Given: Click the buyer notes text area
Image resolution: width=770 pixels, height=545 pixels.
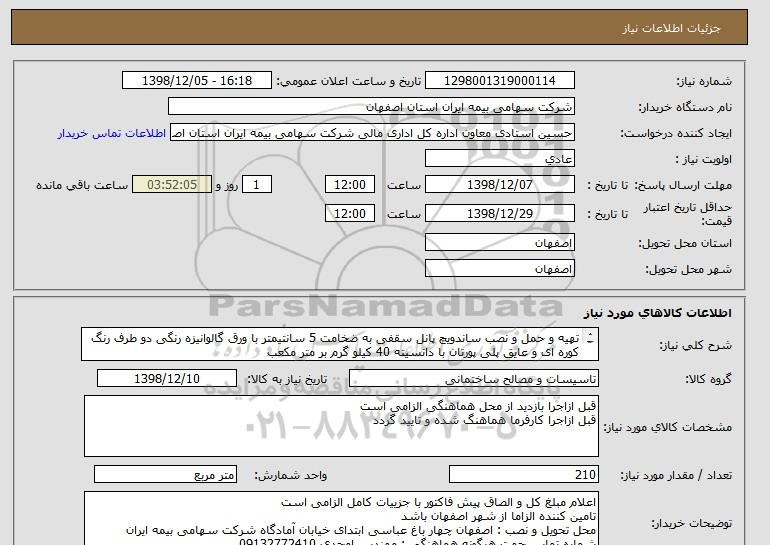Looking at the screenshot, I should 341,518.
